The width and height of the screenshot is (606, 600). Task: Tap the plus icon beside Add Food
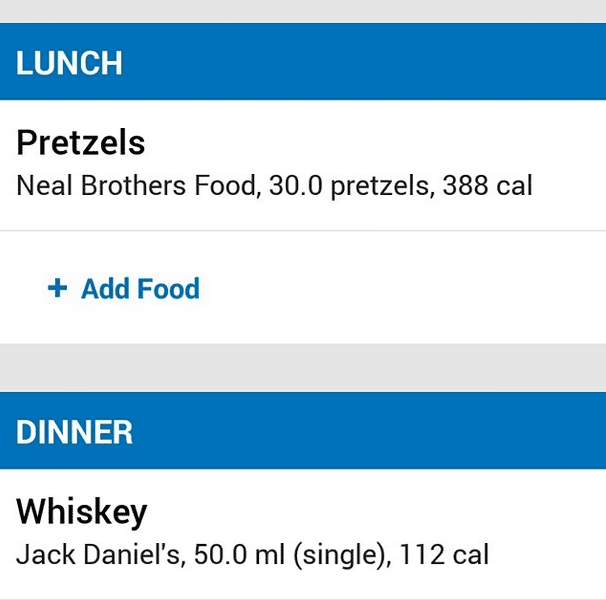point(58,288)
